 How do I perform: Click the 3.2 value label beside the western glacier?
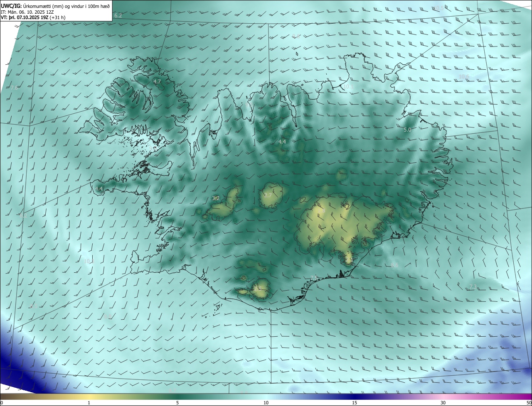click(216, 198)
